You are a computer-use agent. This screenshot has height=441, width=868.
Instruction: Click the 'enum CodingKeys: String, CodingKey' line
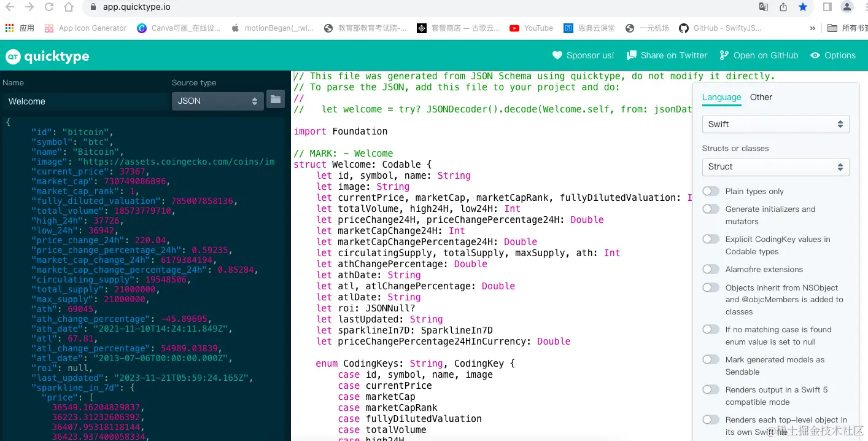416,364
